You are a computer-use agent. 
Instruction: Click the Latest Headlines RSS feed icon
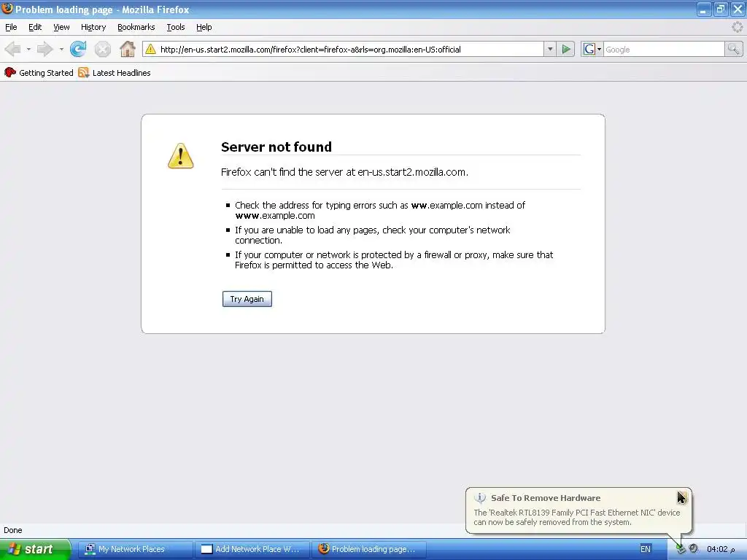pyautogui.click(x=83, y=72)
